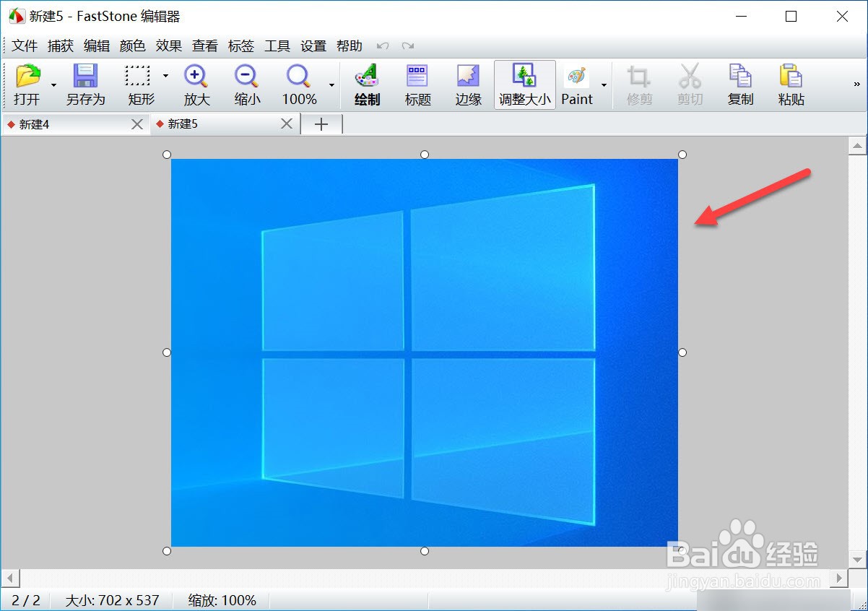Screen dimensions: 868x611
Task: Click the Resize (调整大小) button
Action: 525,84
